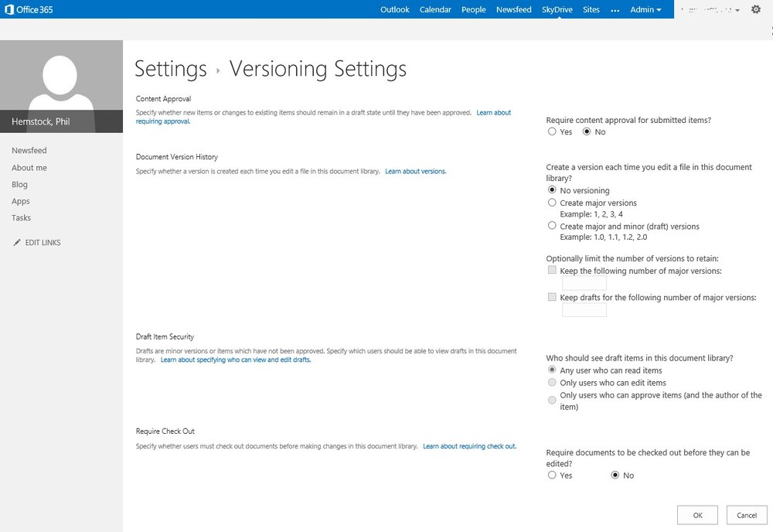Switch to SkyDrive in the top bar
The image size is (773, 532).
[557, 9]
